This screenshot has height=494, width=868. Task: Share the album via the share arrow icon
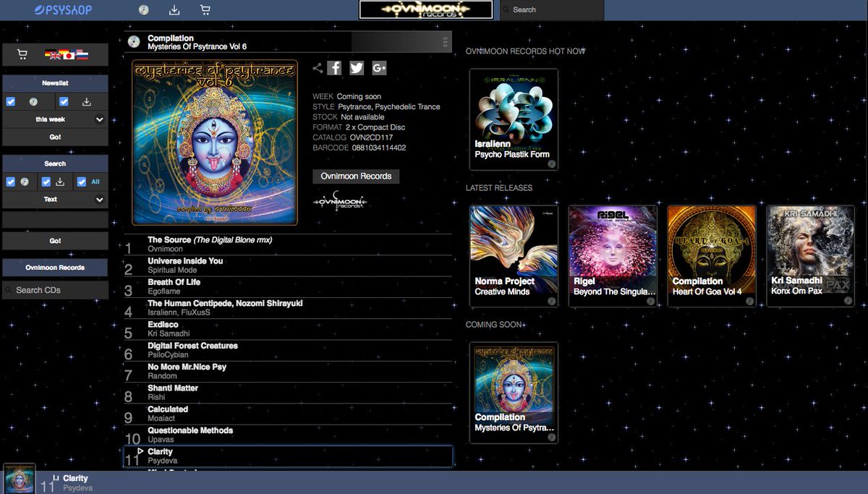[317, 67]
